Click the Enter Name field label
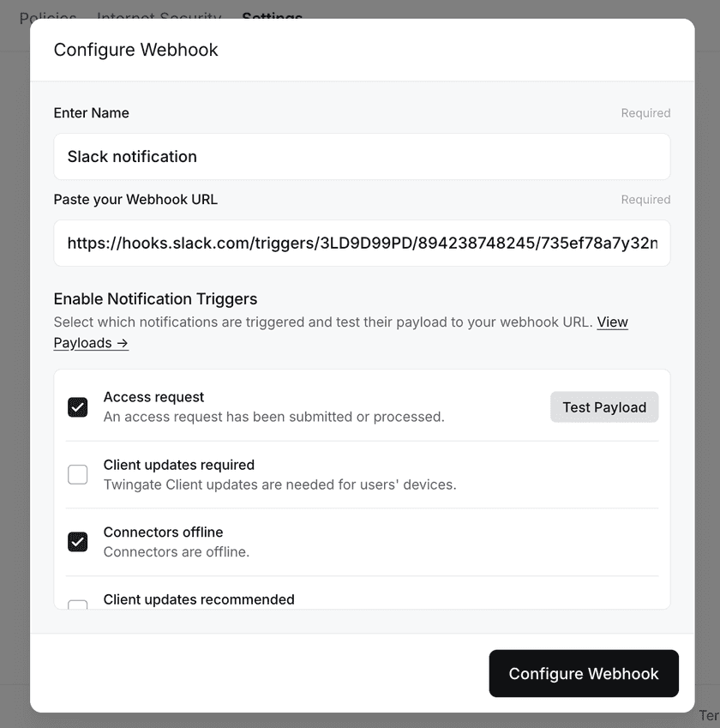720x728 pixels. pos(92,113)
